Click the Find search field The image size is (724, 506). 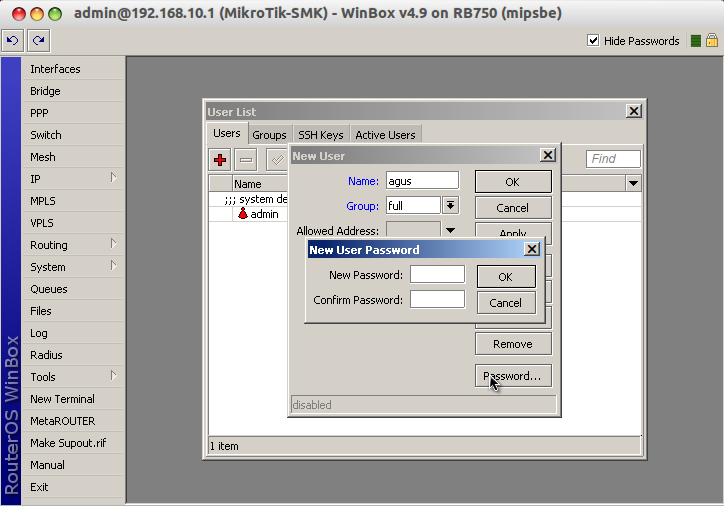point(613,159)
